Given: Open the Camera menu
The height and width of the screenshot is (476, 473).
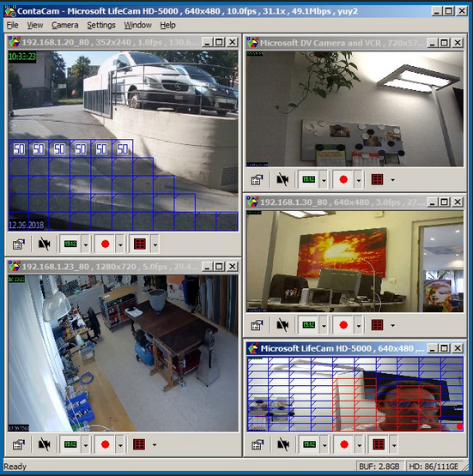Looking at the screenshot, I should tap(64, 25).
